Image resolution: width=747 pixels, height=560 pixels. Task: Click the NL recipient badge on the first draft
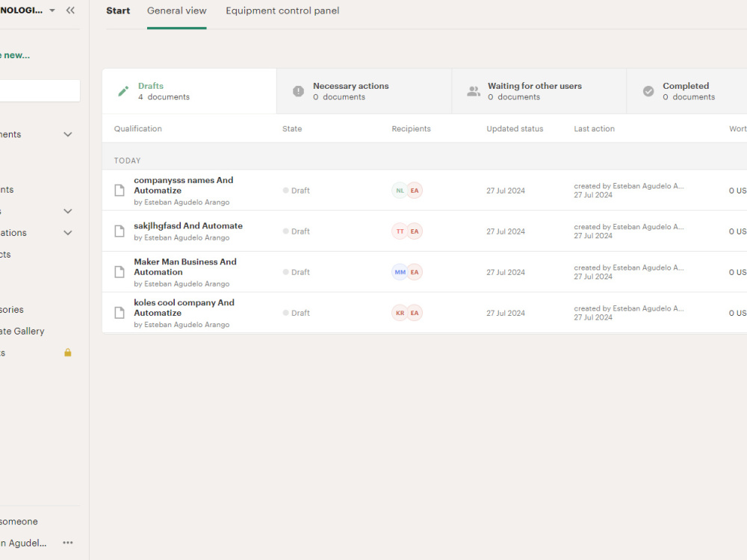point(400,190)
